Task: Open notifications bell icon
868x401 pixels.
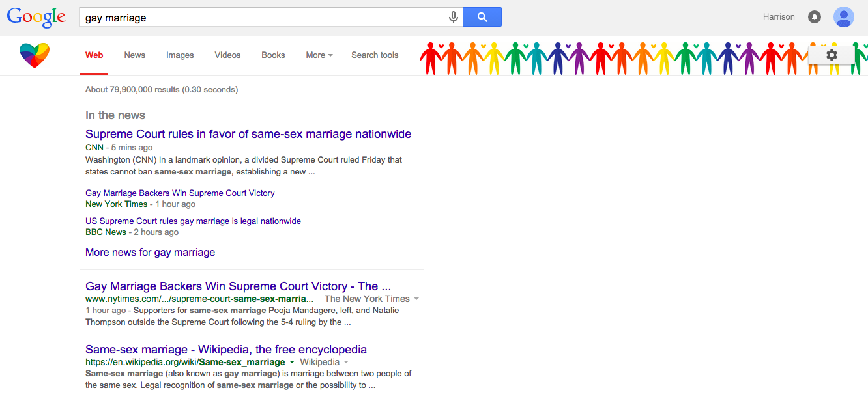Action: coord(815,17)
